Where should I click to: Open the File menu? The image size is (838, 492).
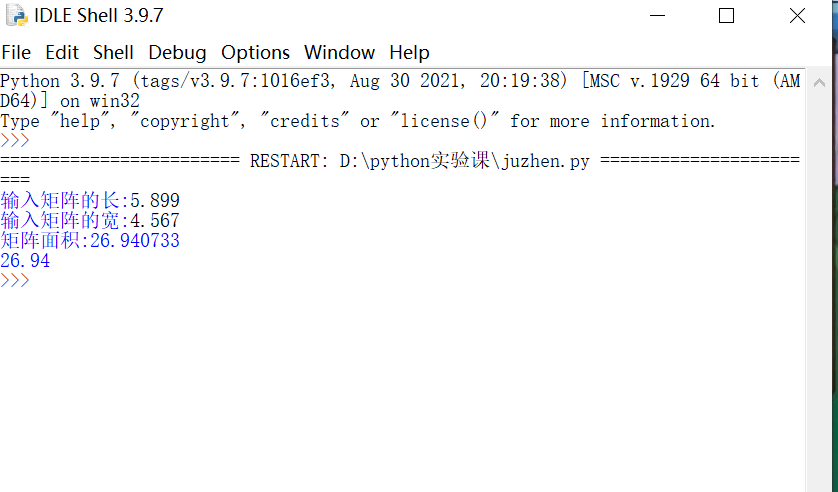click(16, 52)
